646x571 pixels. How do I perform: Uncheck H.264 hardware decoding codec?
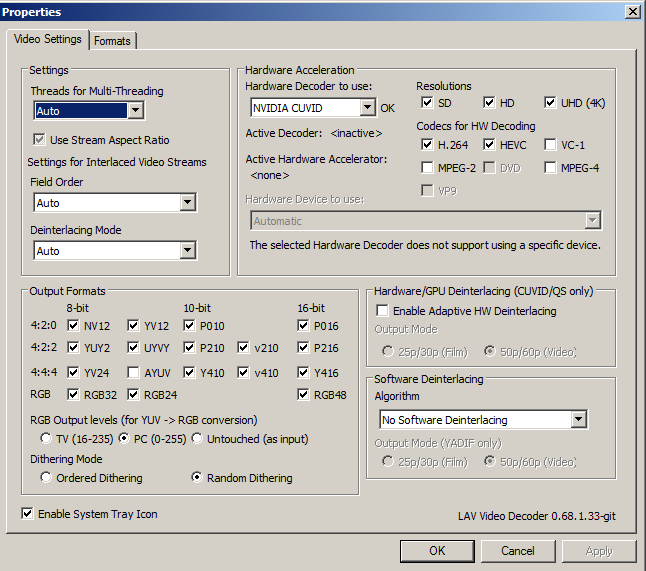(x=428, y=144)
